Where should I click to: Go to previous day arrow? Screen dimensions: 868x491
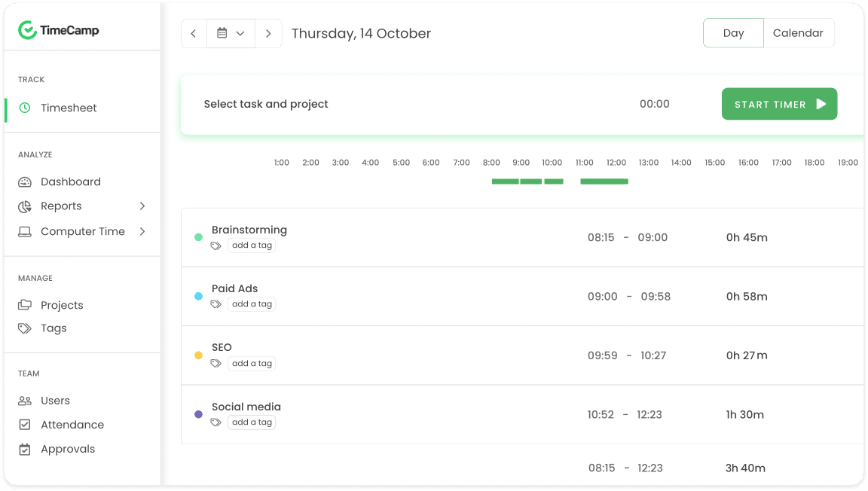tap(194, 33)
